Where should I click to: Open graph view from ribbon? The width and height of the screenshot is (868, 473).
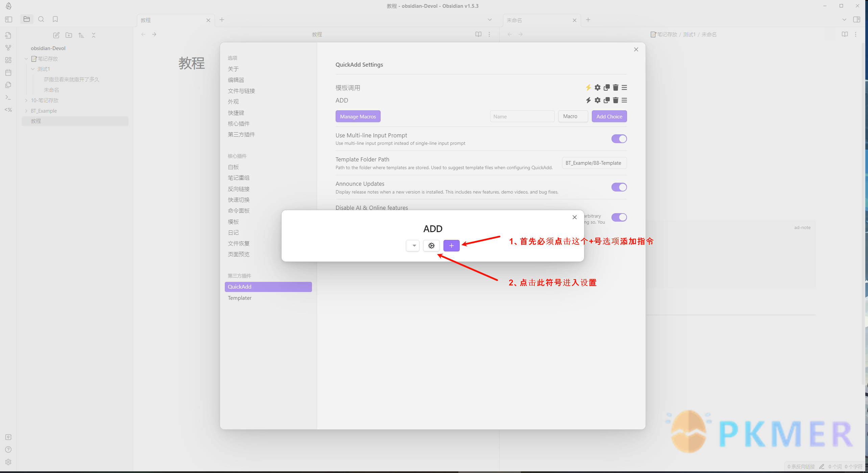pos(8,48)
